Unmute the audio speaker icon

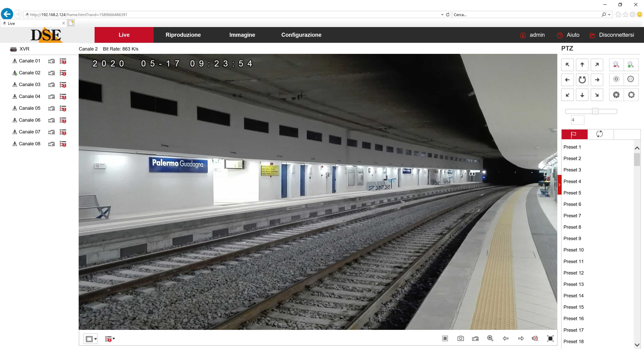click(x=535, y=338)
